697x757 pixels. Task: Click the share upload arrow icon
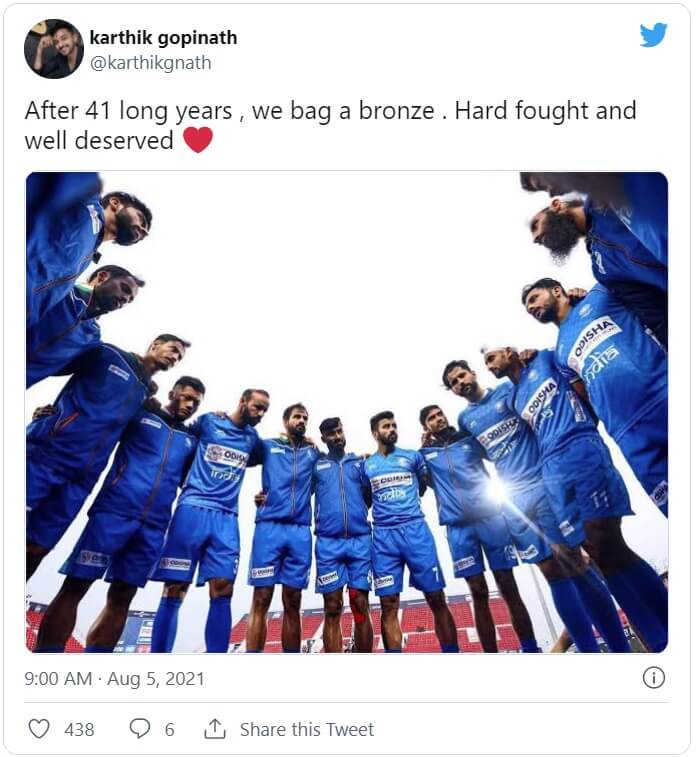click(215, 729)
